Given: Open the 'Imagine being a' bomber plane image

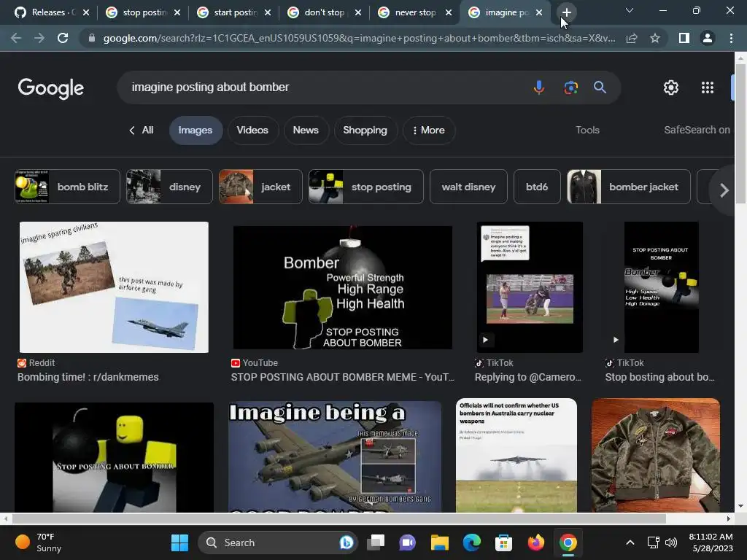Looking at the screenshot, I should (x=335, y=456).
